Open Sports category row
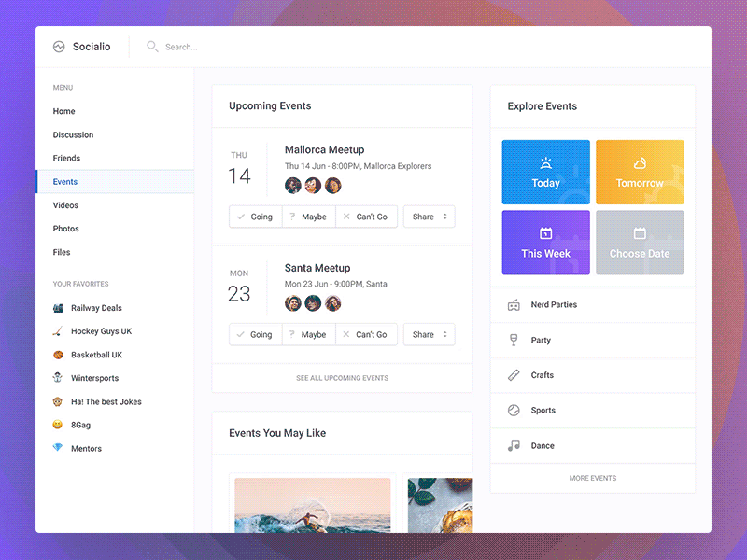 (593, 410)
